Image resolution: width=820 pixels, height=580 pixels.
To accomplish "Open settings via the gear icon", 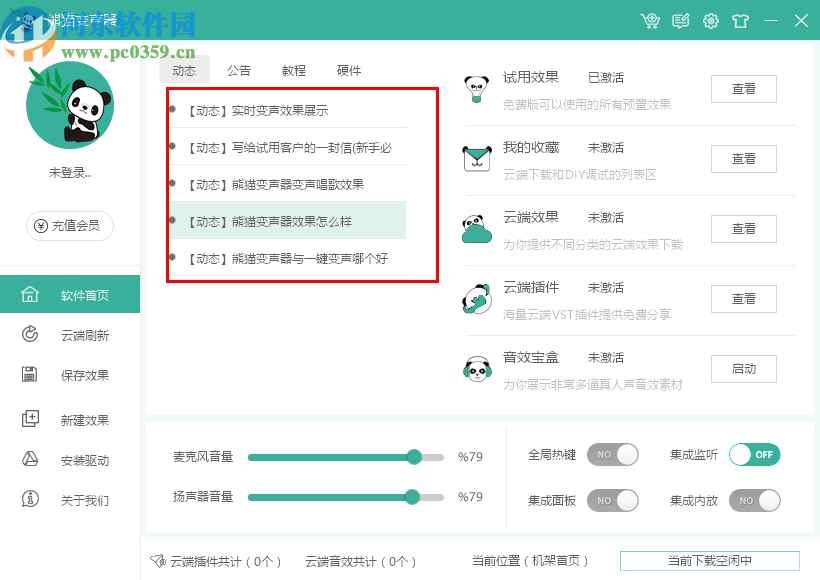I will tap(711, 20).
